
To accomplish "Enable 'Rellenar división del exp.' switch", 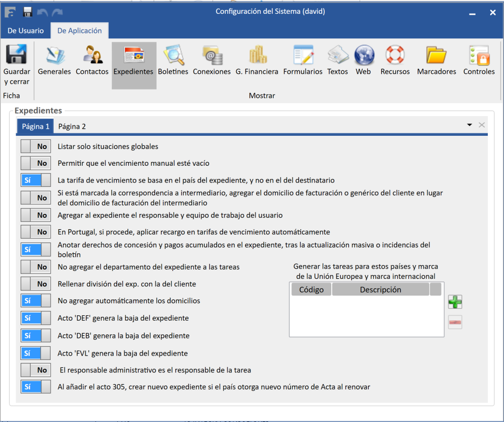I will 35,284.
